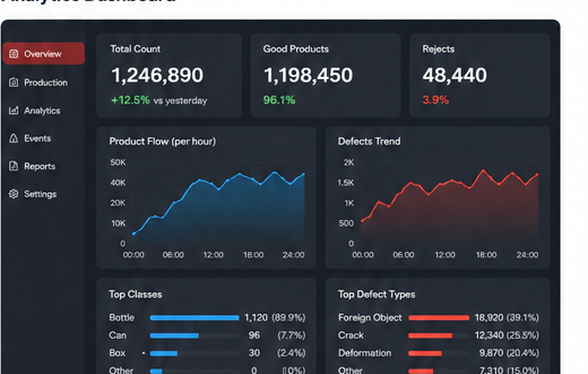Click the Product Flow (per hour) title

pos(163,142)
